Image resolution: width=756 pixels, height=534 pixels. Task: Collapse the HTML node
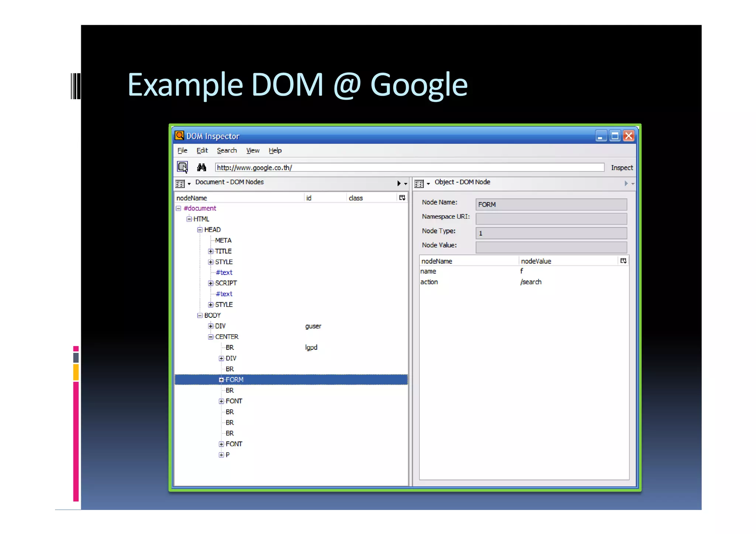(189, 219)
